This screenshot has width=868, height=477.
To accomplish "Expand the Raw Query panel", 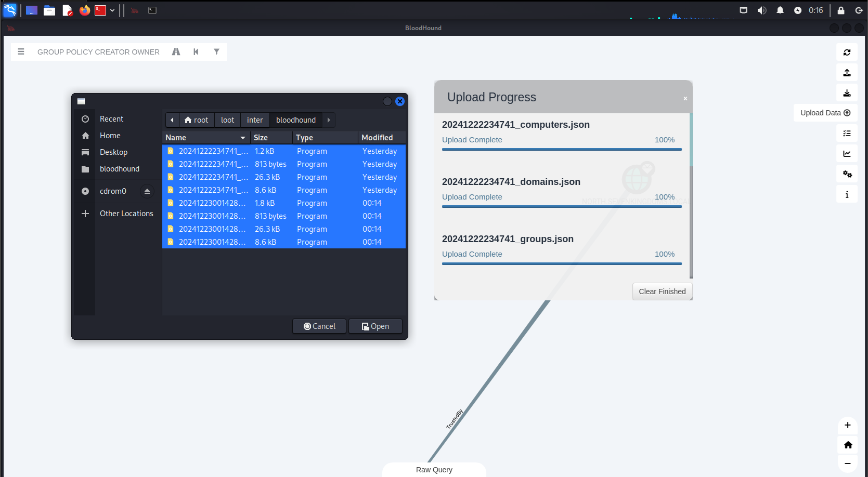I will (434, 470).
